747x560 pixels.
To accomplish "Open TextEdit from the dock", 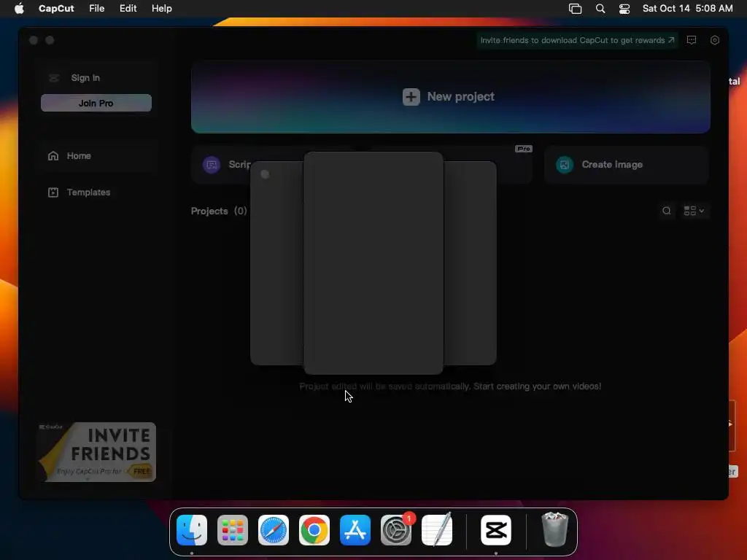I will tap(437, 530).
